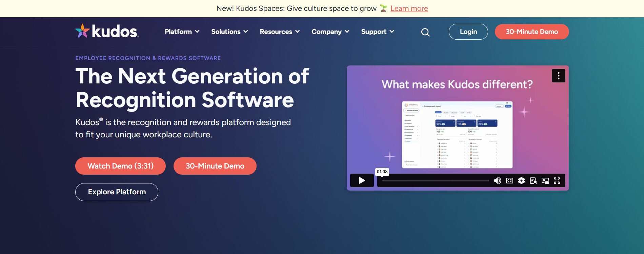Play the "What makes Kudos different?" video
The width and height of the screenshot is (644, 254).
(x=362, y=180)
